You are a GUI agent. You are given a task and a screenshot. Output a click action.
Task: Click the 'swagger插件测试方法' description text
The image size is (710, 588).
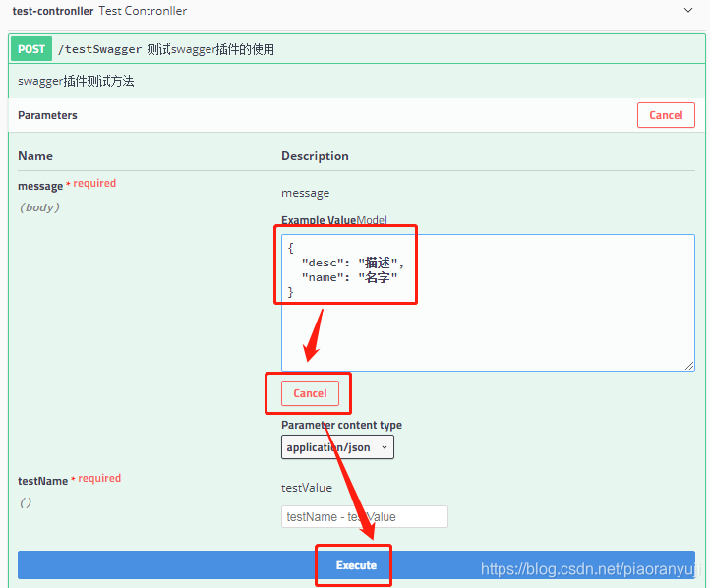(76, 81)
